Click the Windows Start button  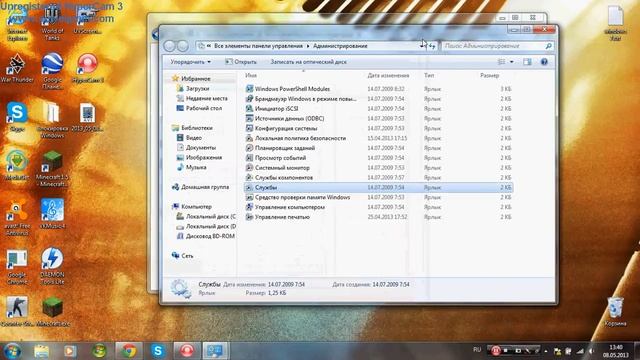(x=12, y=351)
